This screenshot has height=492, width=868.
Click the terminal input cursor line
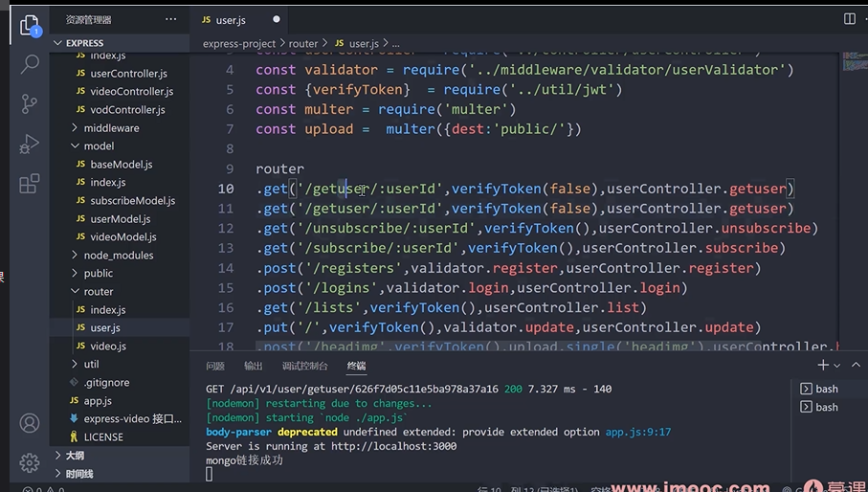pos(209,474)
